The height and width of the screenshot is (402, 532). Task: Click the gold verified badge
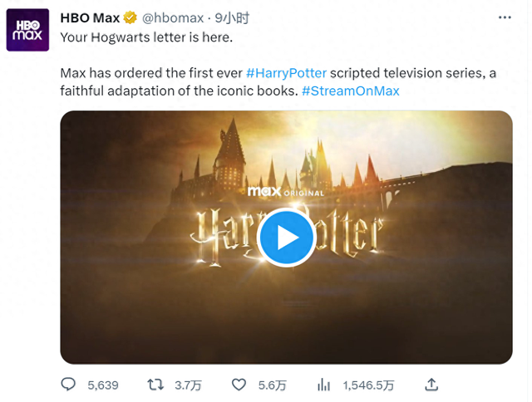(x=130, y=17)
